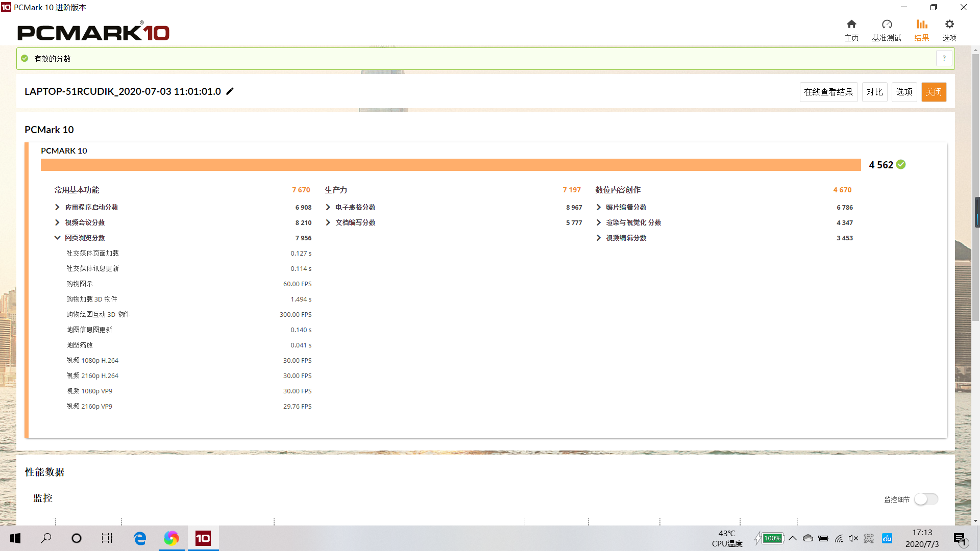
Task: Click the Baidu du tray icon
Action: click(x=887, y=538)
